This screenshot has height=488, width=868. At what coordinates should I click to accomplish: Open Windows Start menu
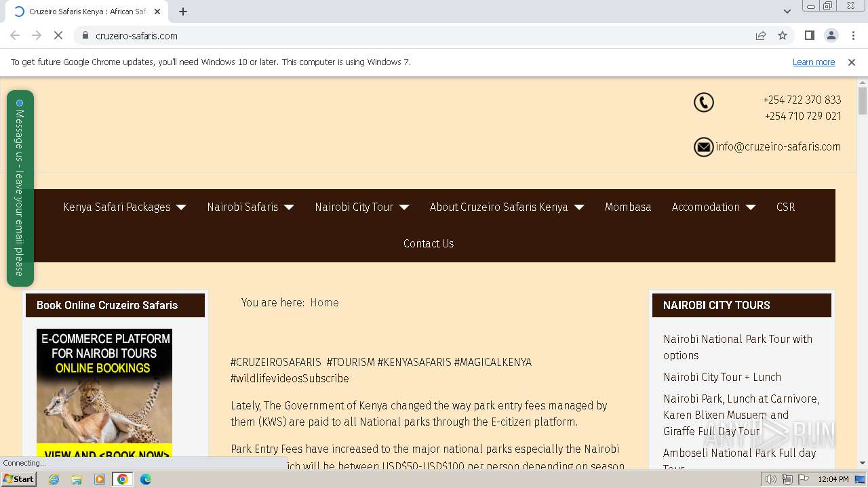[x=19, y=479]
